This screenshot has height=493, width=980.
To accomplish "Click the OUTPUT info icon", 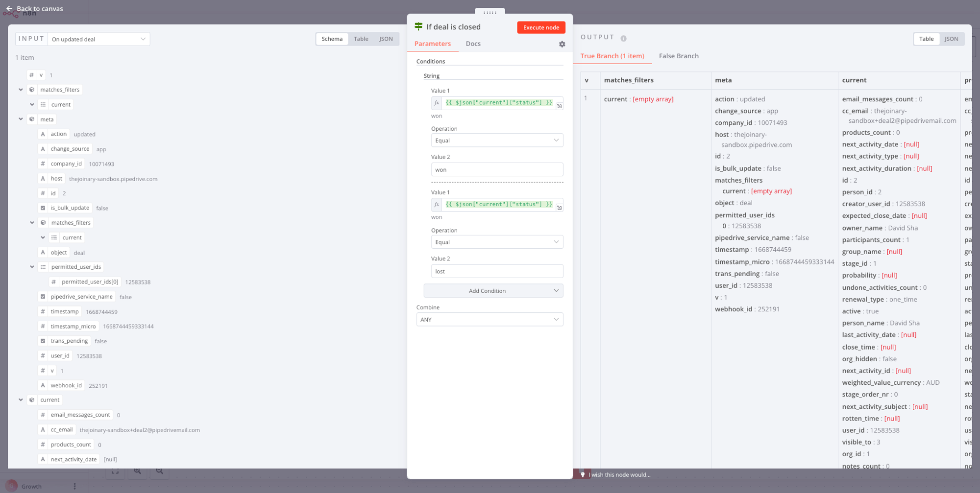I will click(x=623, y=38).
